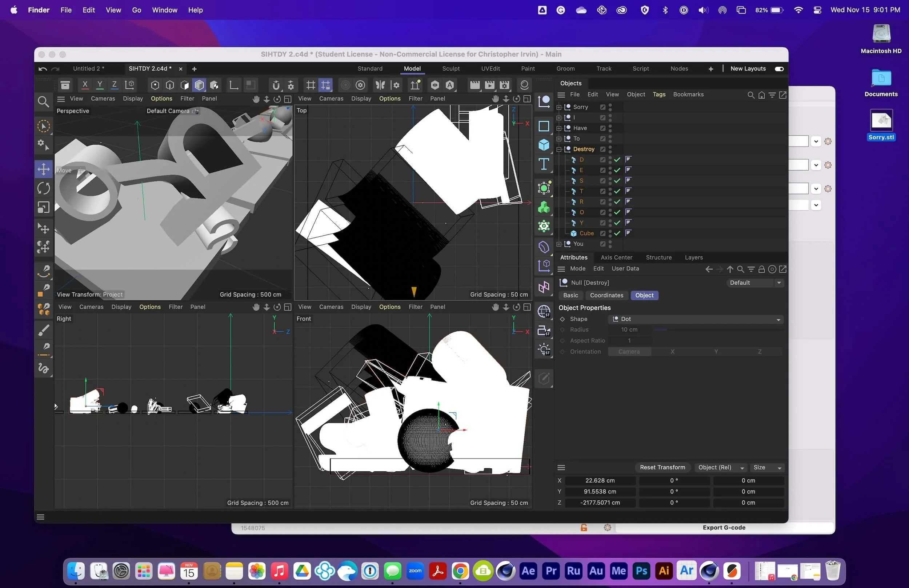The image size is (909, 588).
Task: Open the Shape dropdown set to Dot
Action: (696, 319)
